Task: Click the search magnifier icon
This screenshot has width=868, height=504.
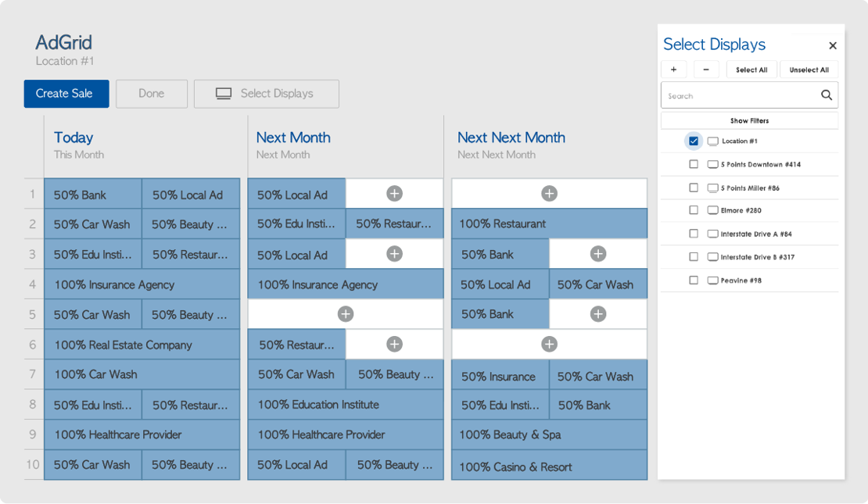Action: point(827,95)
